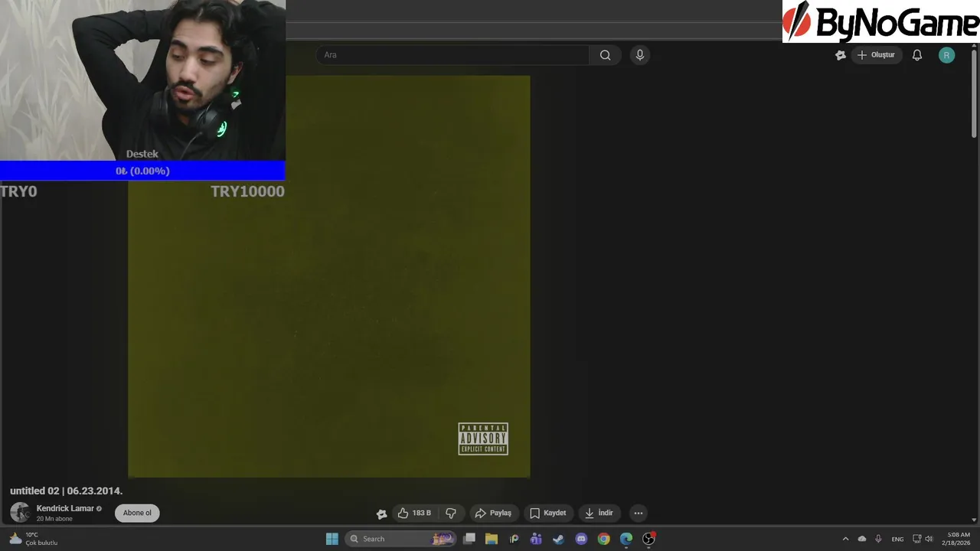Start voice search with the microphone icon
Screen dimensions: 980x551
[x=640, y=55]
